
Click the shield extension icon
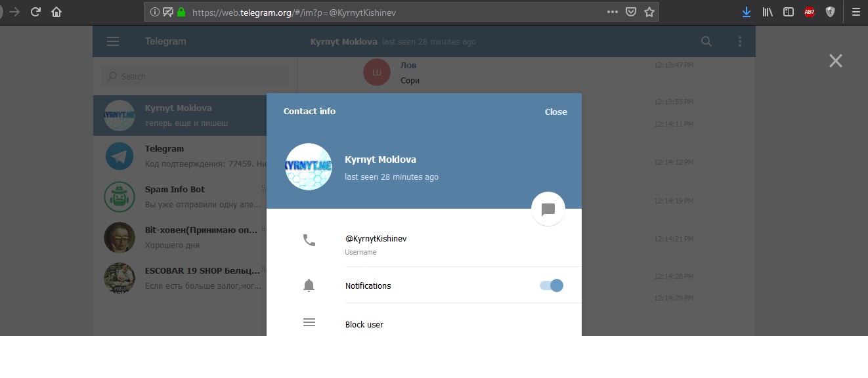click(830, 12)
